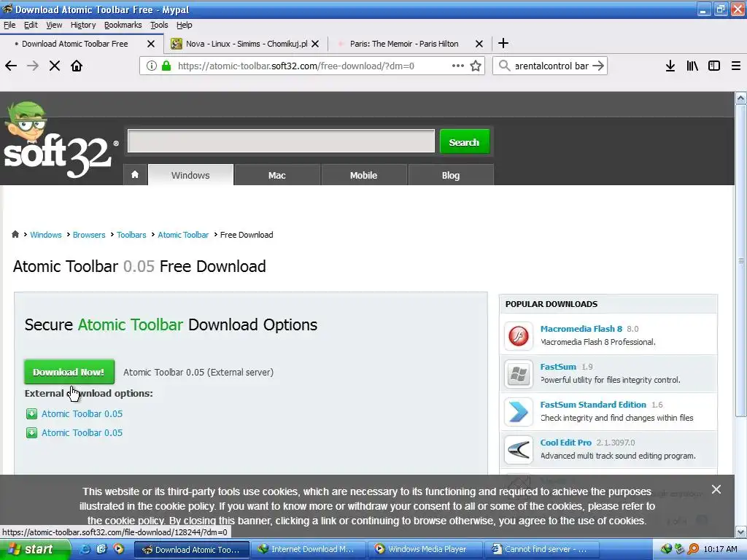Click the FastSum 1.9 app icon
The height and width of the screenshot is (560, 747).
(x=519, y=374)
